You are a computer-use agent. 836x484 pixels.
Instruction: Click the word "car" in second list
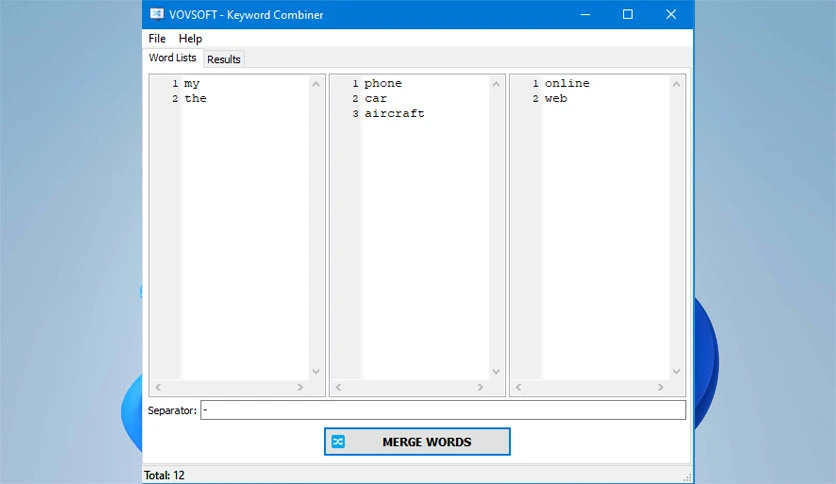[x=375, y=99]
